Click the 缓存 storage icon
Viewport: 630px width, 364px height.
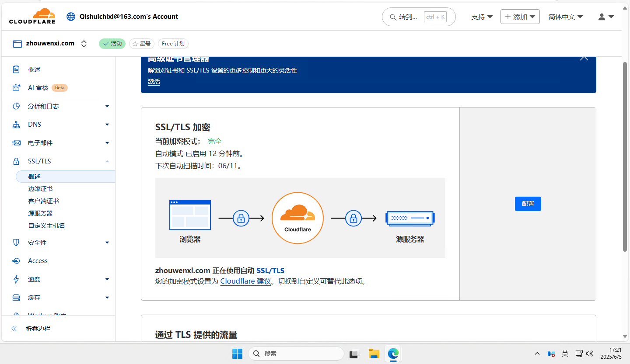[x=16, y=298]
